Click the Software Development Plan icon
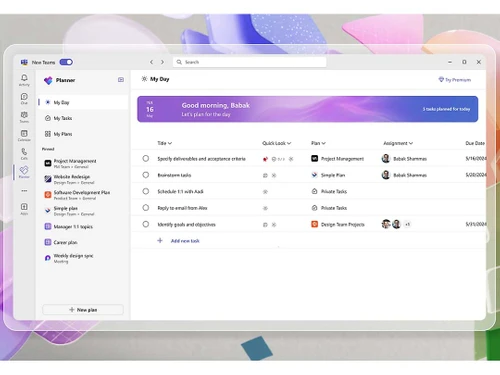The width and height of the screenshot is (500, 375). pos(48,195)
